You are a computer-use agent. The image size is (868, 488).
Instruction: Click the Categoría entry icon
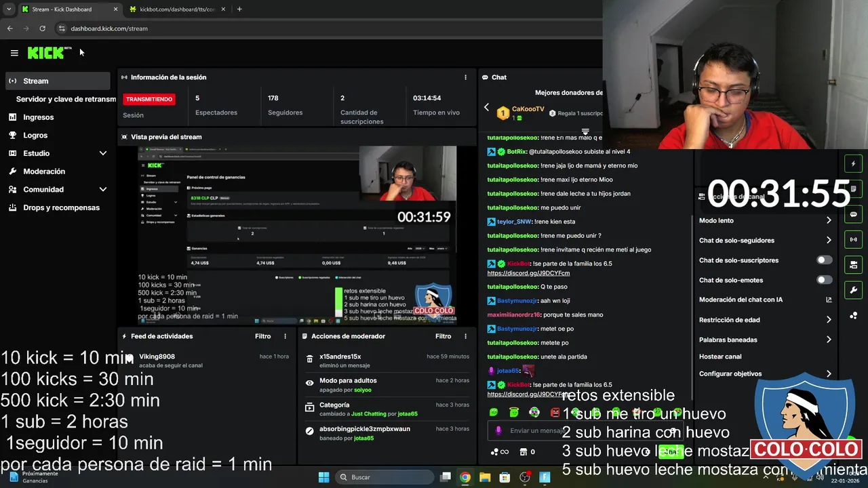[x=310, y=407]
